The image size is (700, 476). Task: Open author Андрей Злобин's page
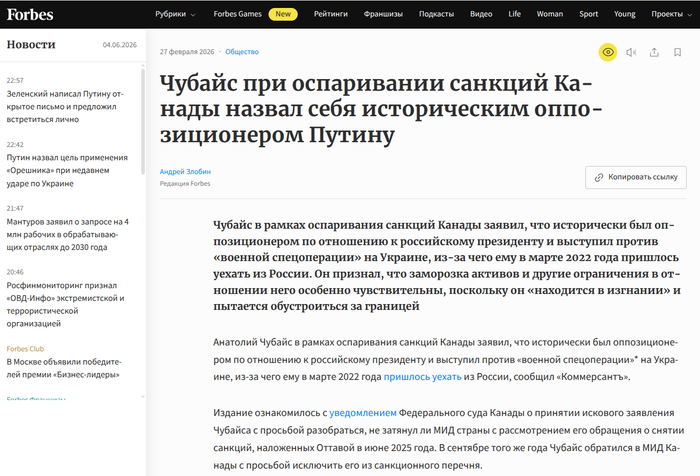(185, 171)
